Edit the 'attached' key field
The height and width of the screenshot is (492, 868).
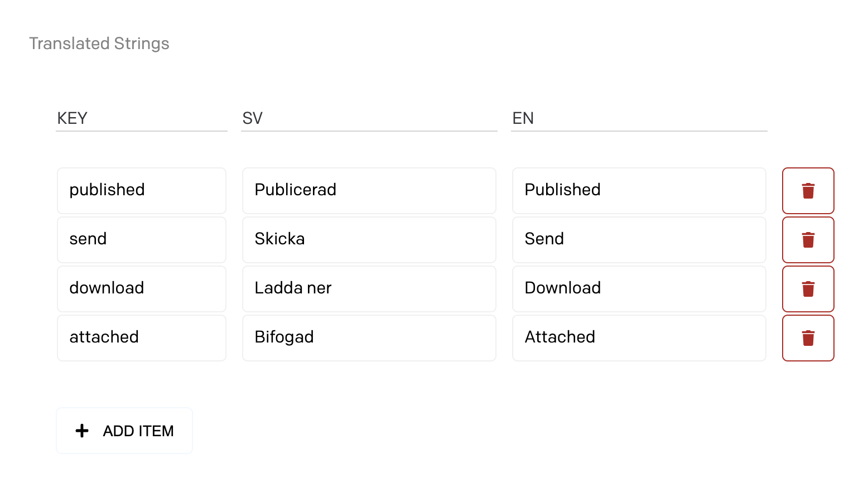coord(142,338)
